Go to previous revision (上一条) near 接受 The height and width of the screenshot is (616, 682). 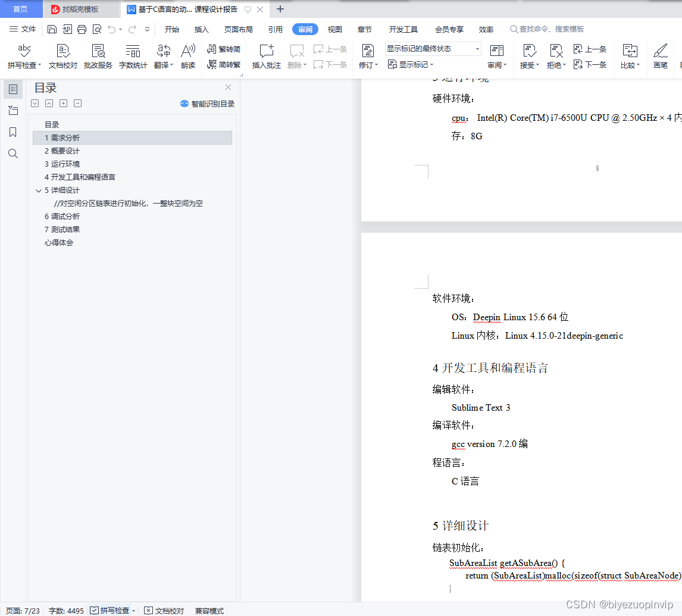pyautogui.click(x=590, y=49)
